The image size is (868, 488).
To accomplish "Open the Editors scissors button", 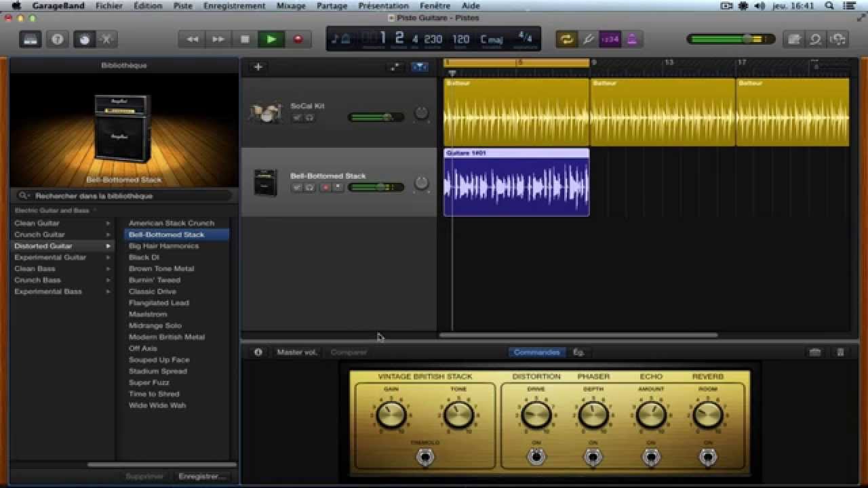I will coord(106,39).
